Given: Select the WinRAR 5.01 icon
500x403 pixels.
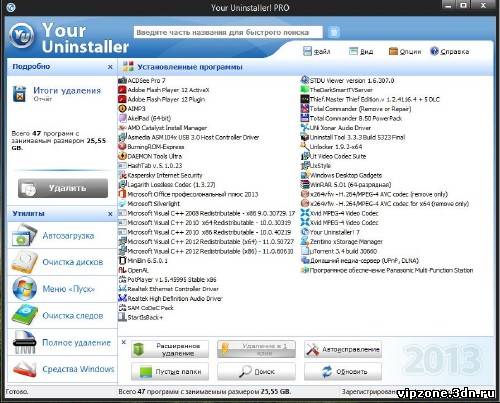Looking at the screenshot, I should tap(305, 184).
